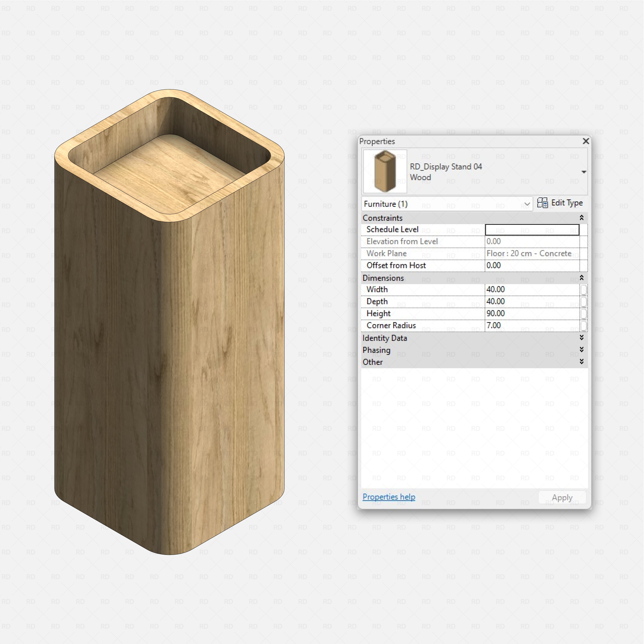Viewport: 644px width, 644px height.
Task: Click the Wood type name text
Action: coord(420,177)
